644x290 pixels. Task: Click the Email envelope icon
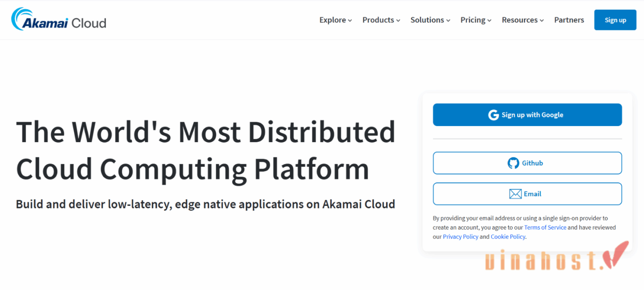(515, 194)
